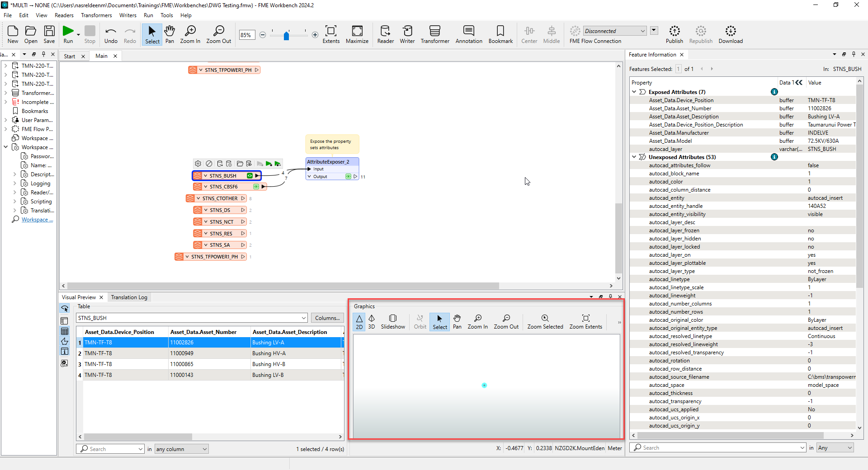Click the table horizontal scrollbar in Visual Preview
The height and width of the screenshot is (470, 868).
[138, 437]
